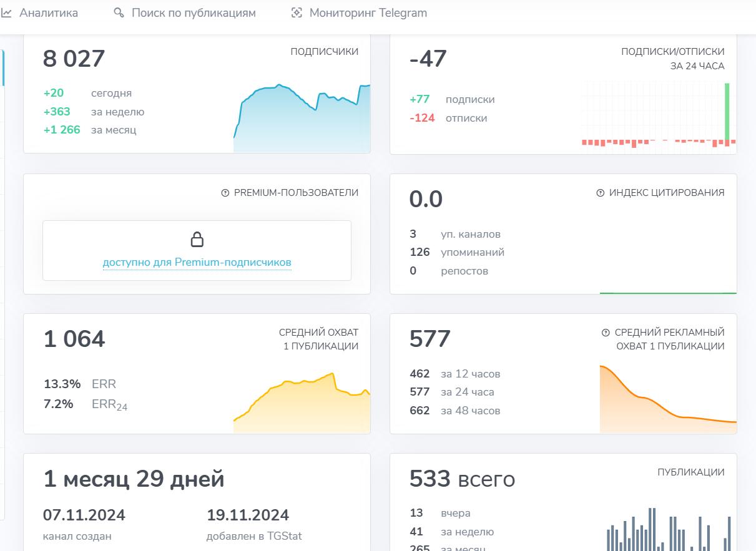
Task: Click the citation index value 0.0
Action: (x=426, y=199)
